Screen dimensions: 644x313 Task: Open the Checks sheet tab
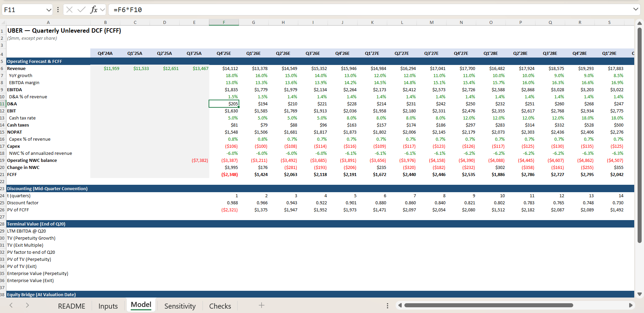[220, 306]
